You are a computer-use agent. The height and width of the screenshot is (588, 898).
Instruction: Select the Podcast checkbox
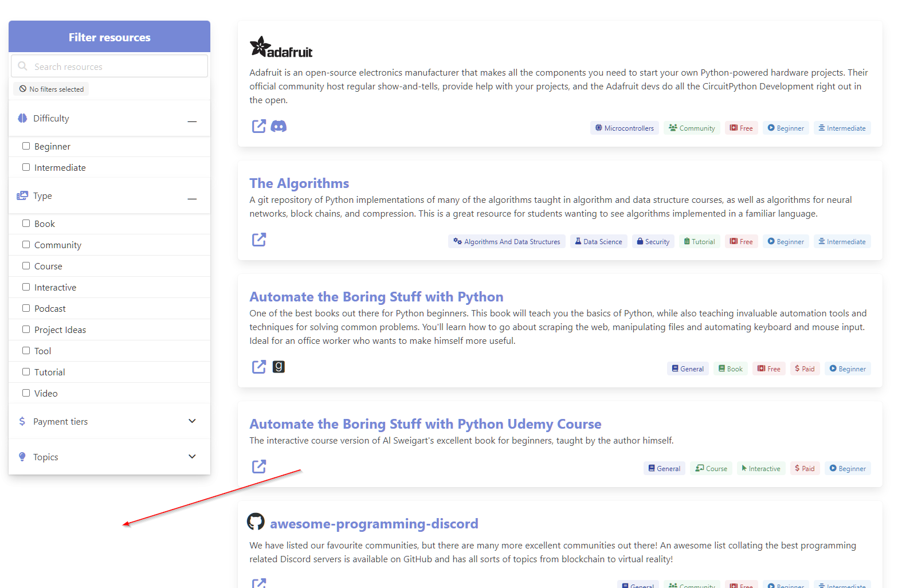(x=26, y=308)
